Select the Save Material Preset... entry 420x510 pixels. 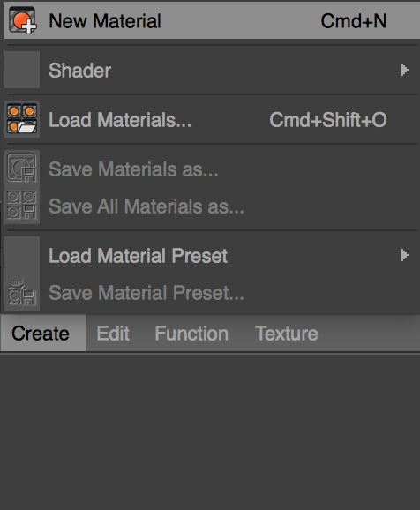click(212, 292)
